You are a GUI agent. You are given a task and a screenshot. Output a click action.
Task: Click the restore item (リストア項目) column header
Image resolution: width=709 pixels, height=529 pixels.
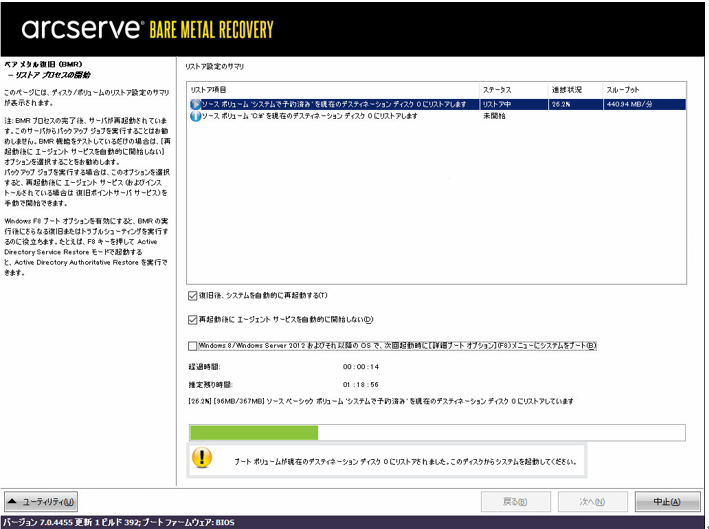pyautogui.click(x=333, y=90)
